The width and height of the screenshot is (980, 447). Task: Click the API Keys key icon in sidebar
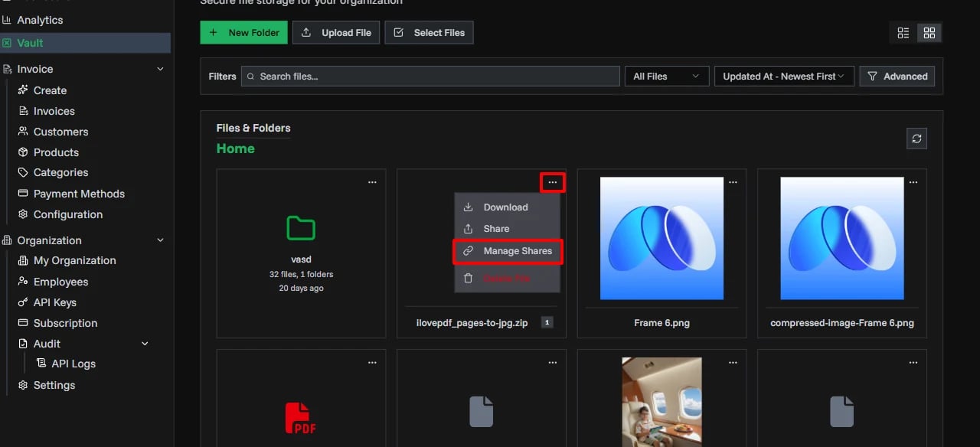(x=24, y=302)
